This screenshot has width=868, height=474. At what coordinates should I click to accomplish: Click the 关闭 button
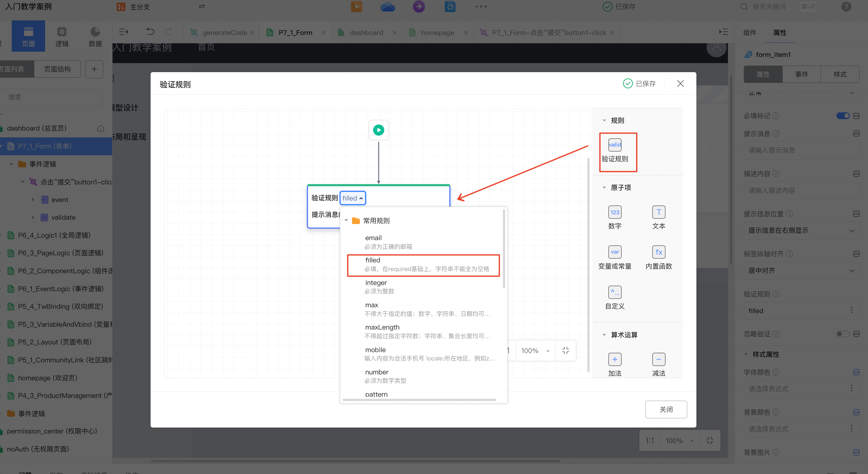[666, 410]
